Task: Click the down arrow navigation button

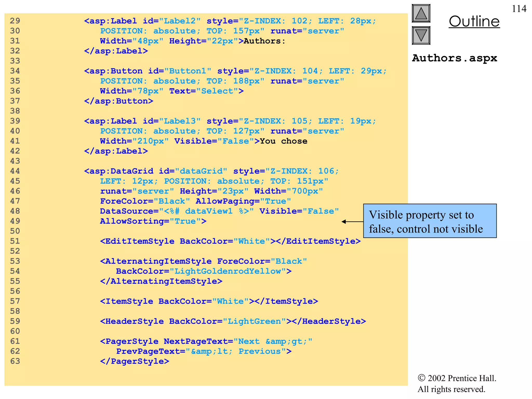Action: (421, 36)
